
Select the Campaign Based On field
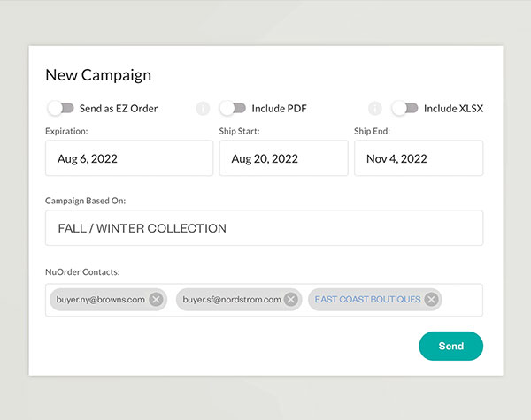264,228
